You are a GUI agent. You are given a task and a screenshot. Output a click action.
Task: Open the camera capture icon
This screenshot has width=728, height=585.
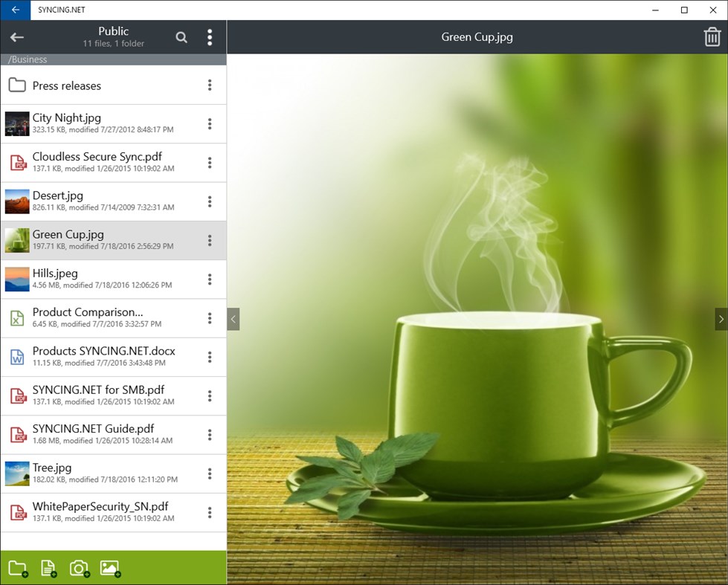(79, 567)
